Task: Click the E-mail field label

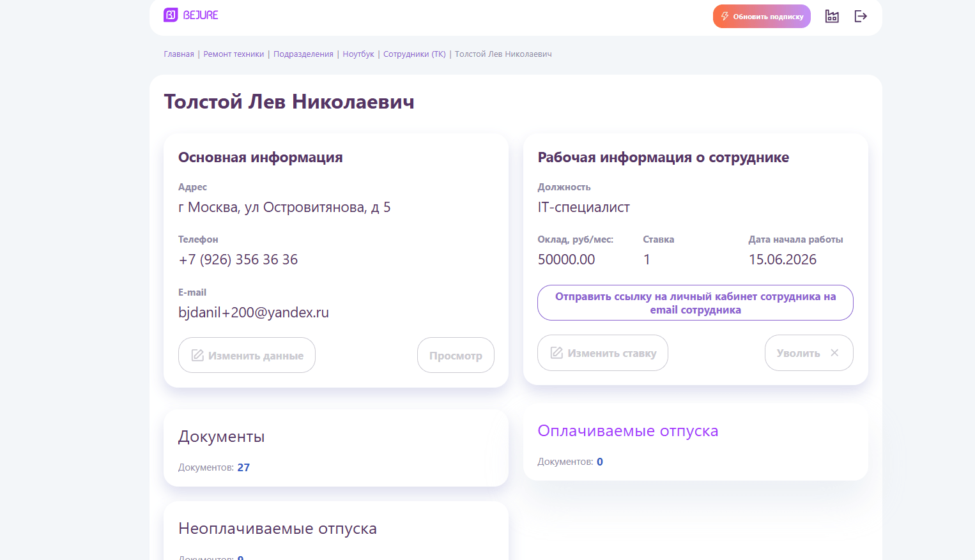Action: coord(192,292)
